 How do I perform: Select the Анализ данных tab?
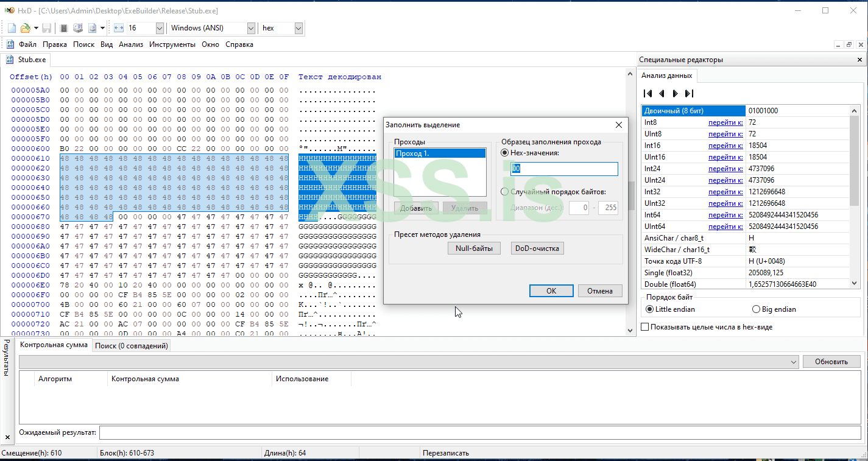pyautogui.click(x=667, y=76)
